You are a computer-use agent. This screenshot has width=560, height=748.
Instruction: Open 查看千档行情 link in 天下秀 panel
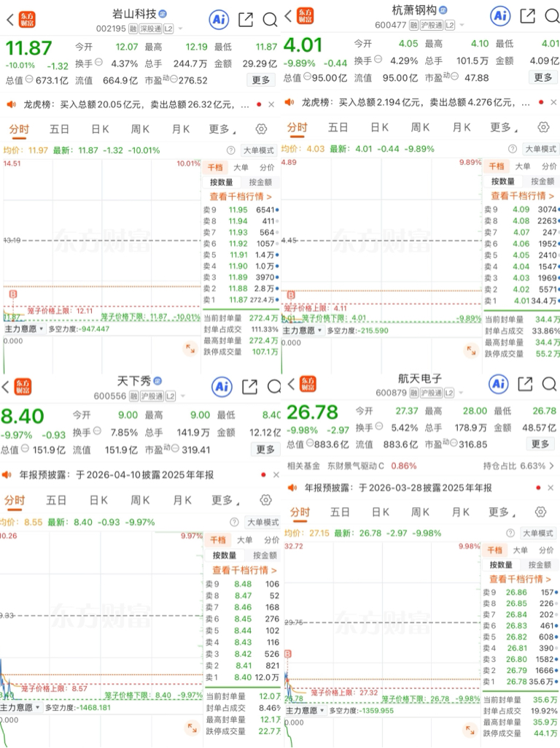(244, 570)
